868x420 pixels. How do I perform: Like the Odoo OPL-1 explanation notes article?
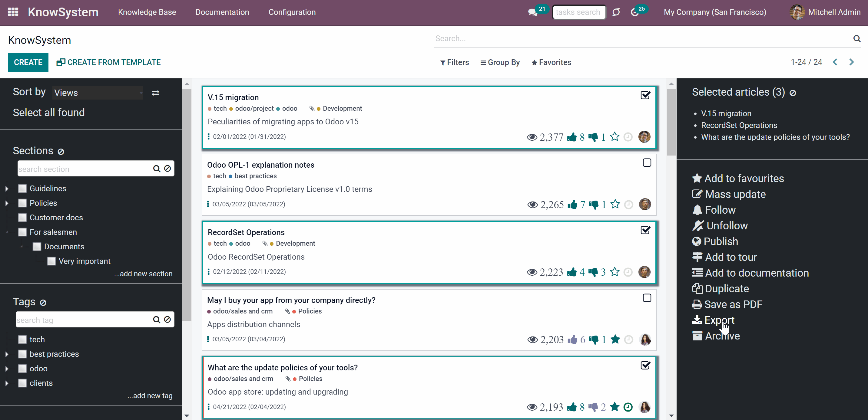[572, 205]
